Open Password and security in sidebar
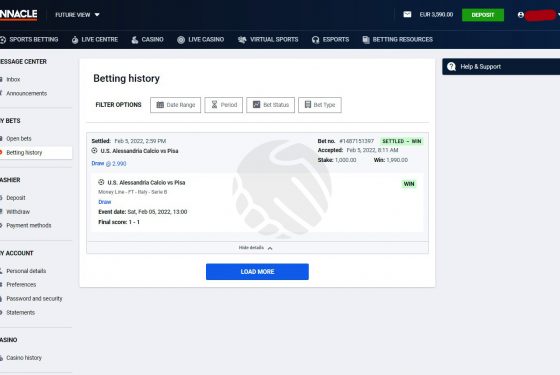Viewport: 560px width, 375px height. click(x=34, y=299)
